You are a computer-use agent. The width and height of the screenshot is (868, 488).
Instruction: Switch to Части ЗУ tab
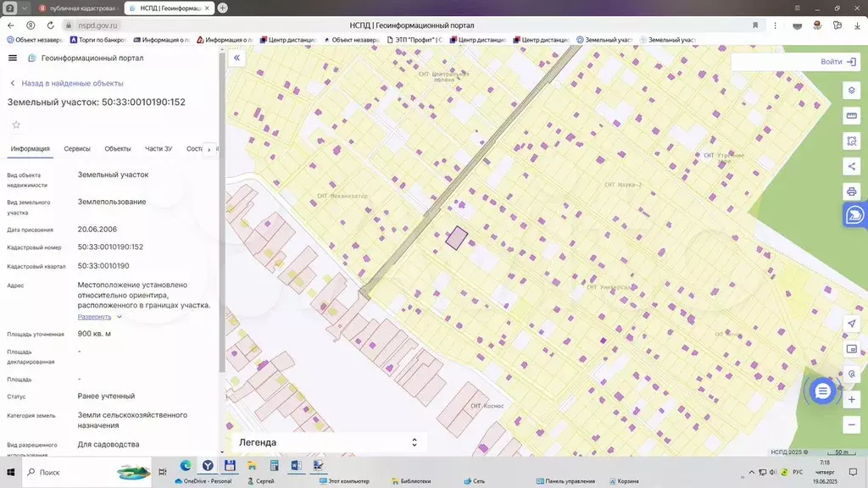click(159, 149)
